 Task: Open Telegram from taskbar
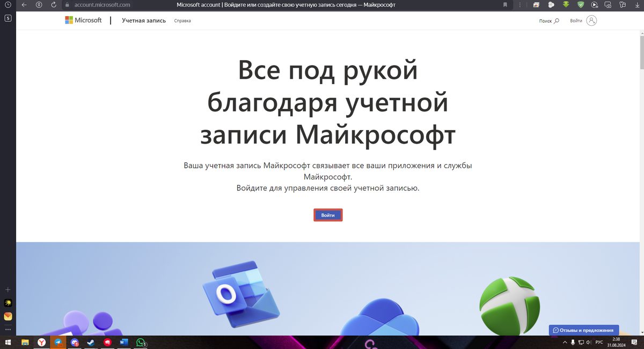(x=58, y=342)
